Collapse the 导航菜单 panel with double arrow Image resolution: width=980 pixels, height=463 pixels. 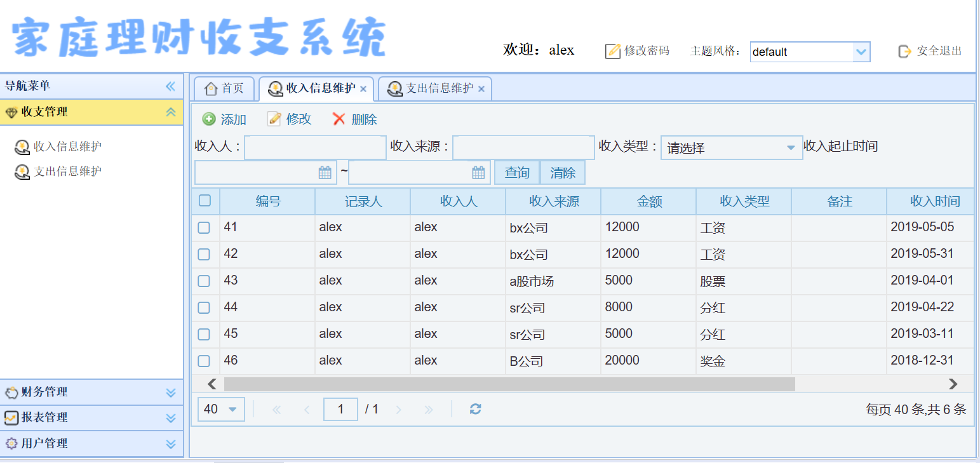(170, 86)
